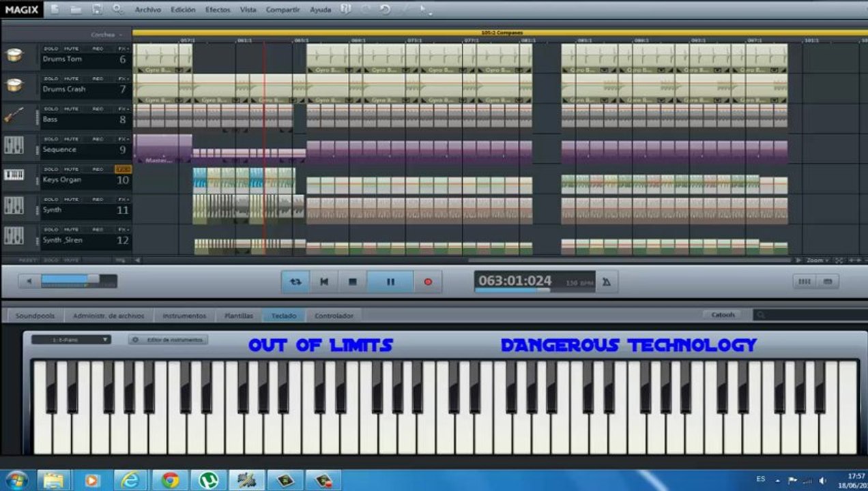Switch to the Controlador tab
868x491 pixels.
(x=334, y=316)
